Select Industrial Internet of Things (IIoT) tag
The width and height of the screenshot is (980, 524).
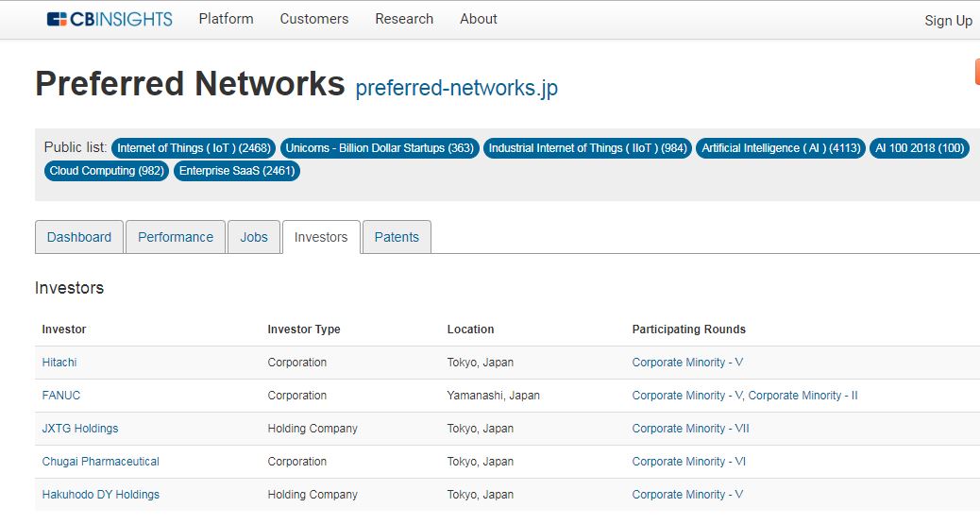587,148
